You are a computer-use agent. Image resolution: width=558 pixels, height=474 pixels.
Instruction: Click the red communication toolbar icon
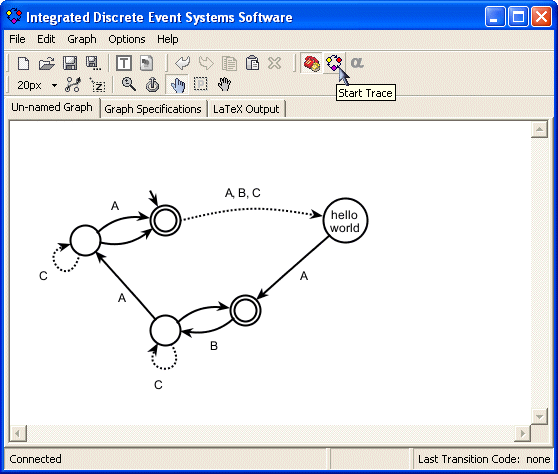point(312,63)
